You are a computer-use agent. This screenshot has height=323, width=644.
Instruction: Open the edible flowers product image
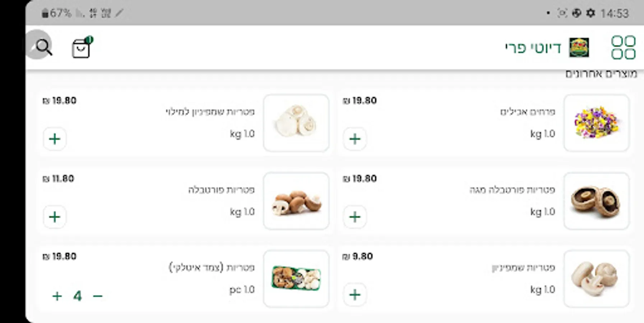596,123
